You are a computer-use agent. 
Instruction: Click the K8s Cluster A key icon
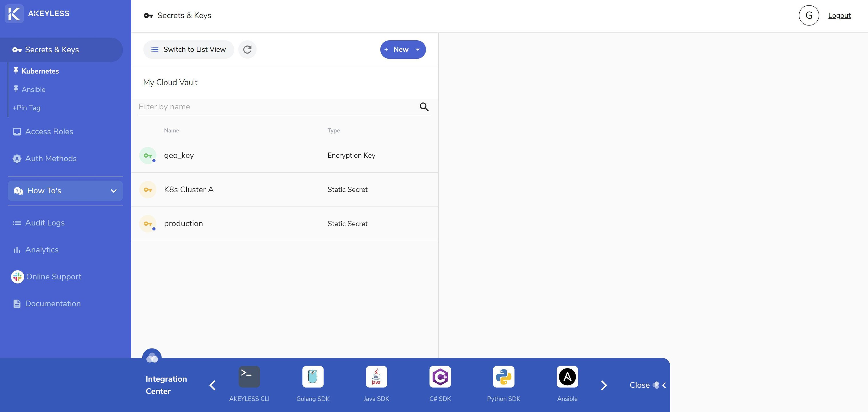pyautogui.click(x=147, y=190)
